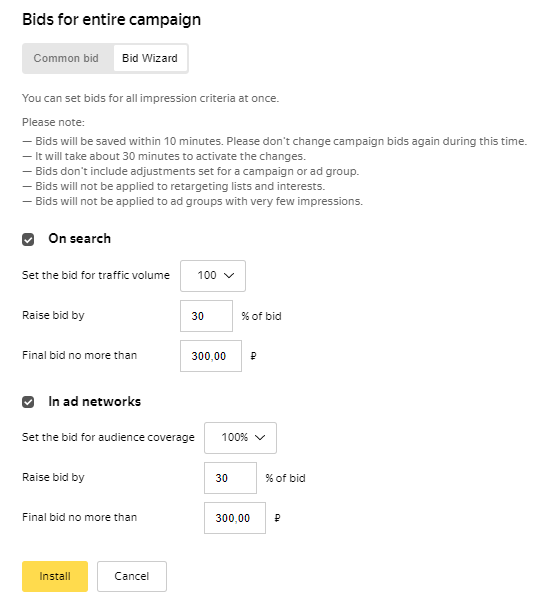Viewport: 544px width, 603px height.
Task: Select the Bid Wizard tab
Action: [x=150, y=58]
